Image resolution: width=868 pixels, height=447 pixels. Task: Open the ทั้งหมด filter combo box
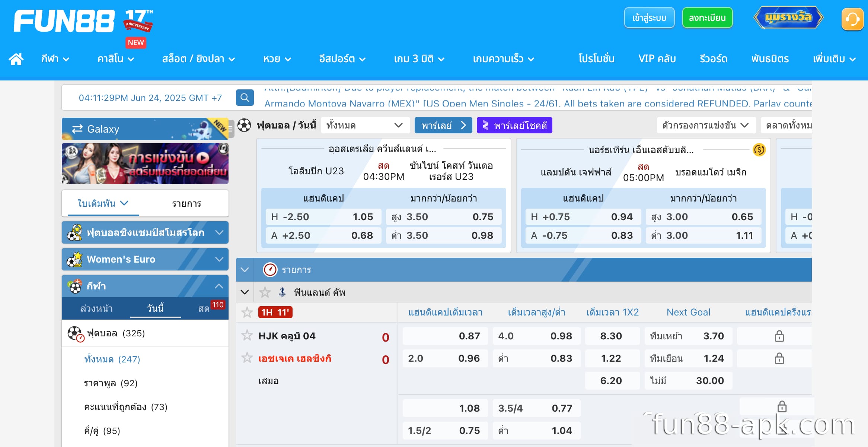(x=365, y=125)
